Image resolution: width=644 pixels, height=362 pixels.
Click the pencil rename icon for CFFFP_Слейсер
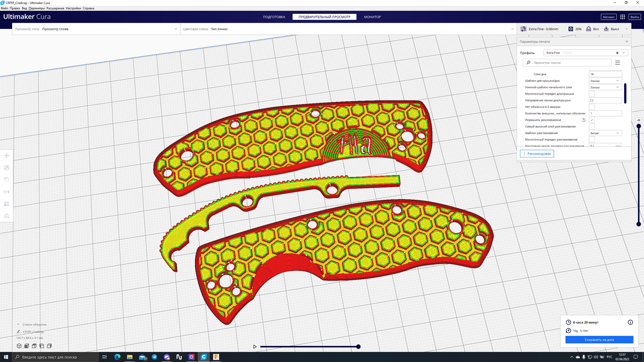tap(18, 332)
